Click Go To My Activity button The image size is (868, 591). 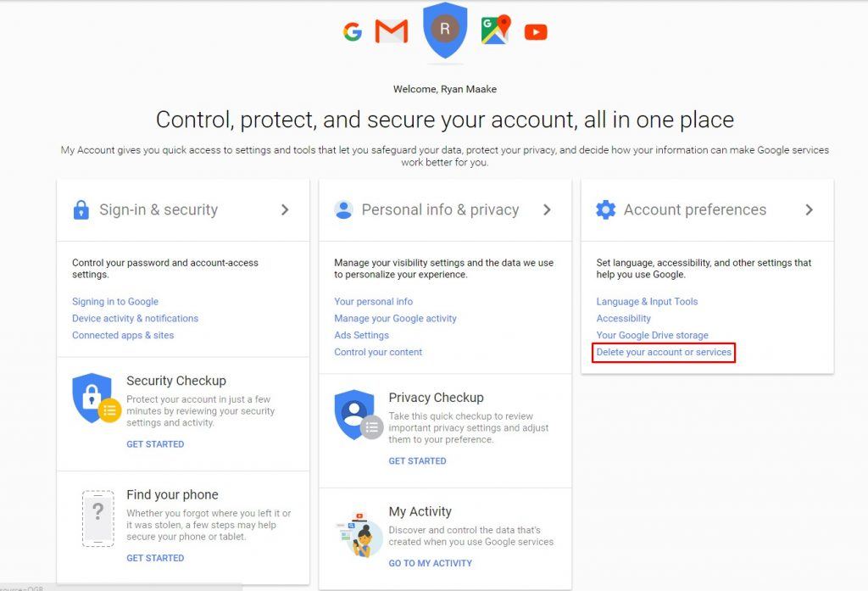pyautogui.click(x=430, y=563)
